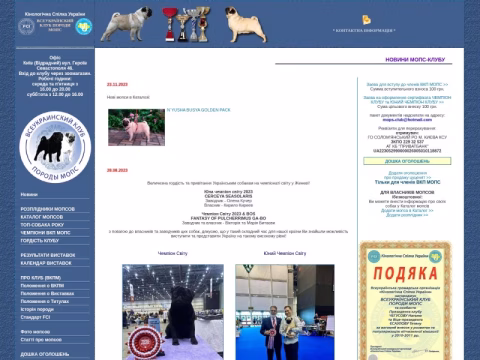The width and height of the screenshot is (480, 360).
Task: Open membership application link for ВКП МОПС
Action: point(407,85)
